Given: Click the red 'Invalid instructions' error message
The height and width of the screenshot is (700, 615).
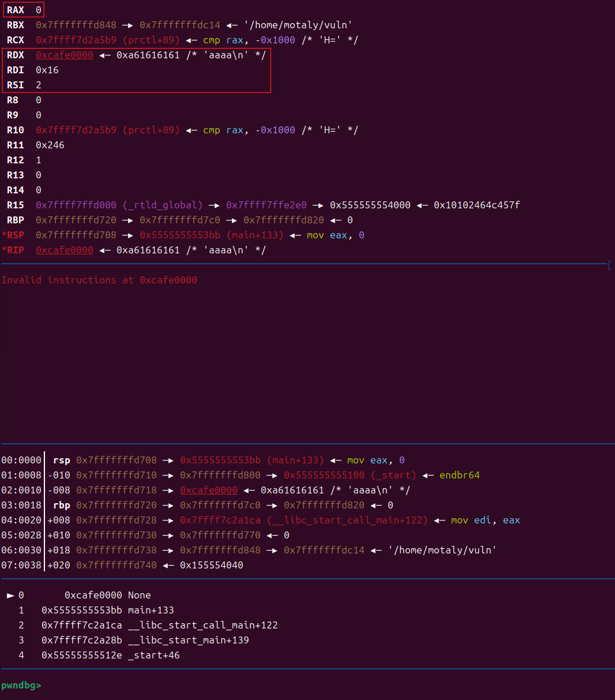Looking at the screenshot, I should (x=99, y=280).
